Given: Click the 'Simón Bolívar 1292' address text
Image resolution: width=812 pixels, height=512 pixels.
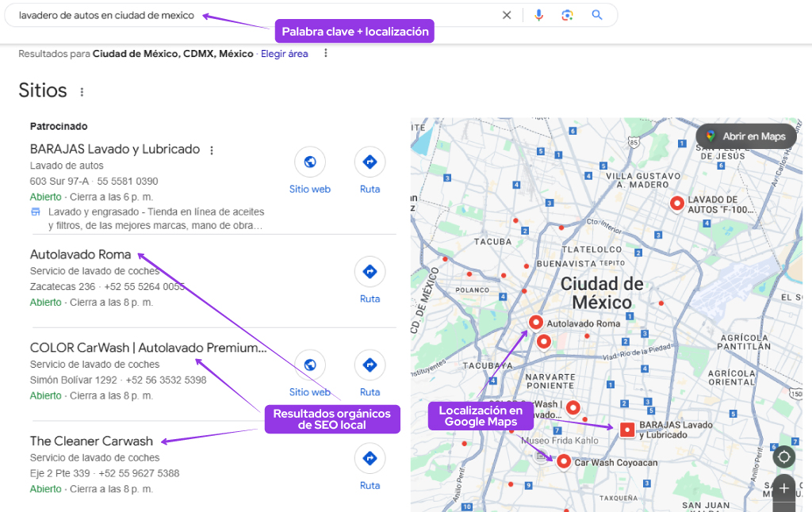Looking at the screenshot, I should click(x=74, y=380).
